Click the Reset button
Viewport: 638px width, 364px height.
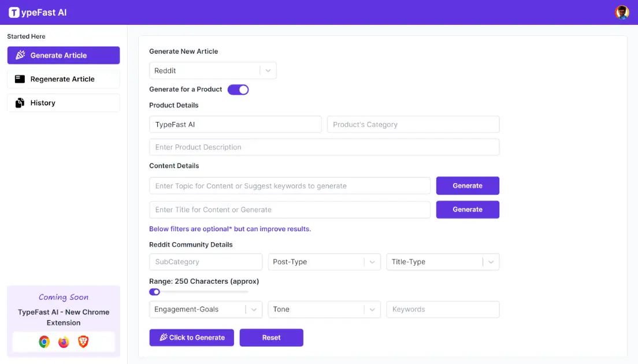271,337
